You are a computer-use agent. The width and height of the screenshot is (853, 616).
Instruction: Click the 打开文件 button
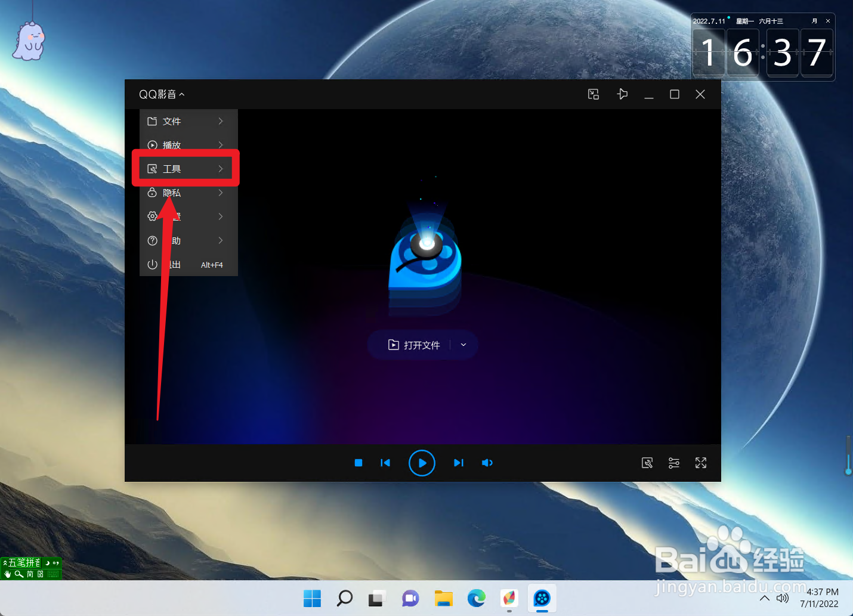(414, 345)
